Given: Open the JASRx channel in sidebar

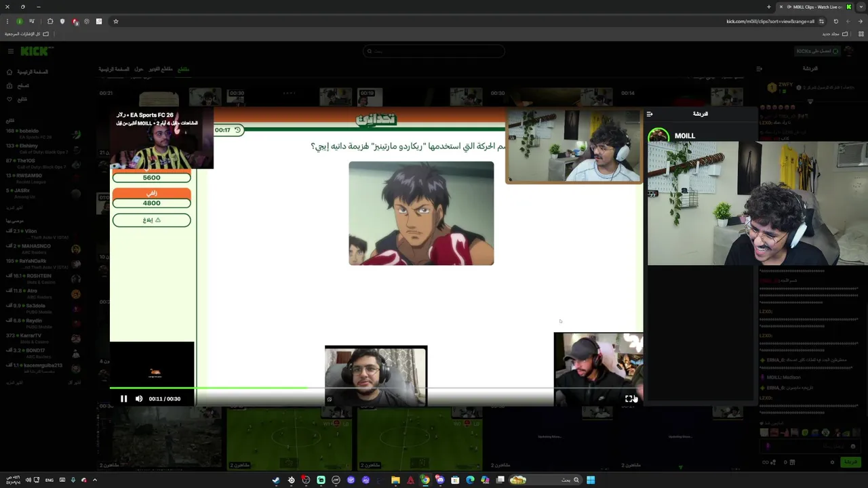Looking at the screenshot, I should (x=42, y=193).
